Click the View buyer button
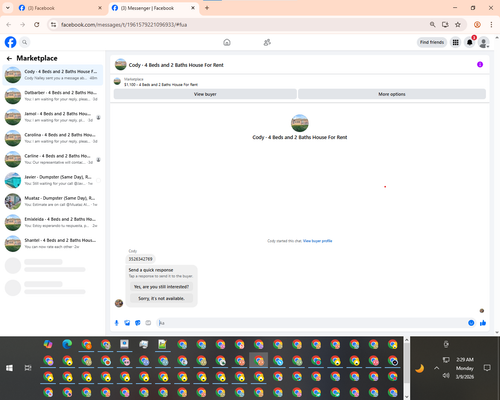500x400 pixels. point(205,94)
